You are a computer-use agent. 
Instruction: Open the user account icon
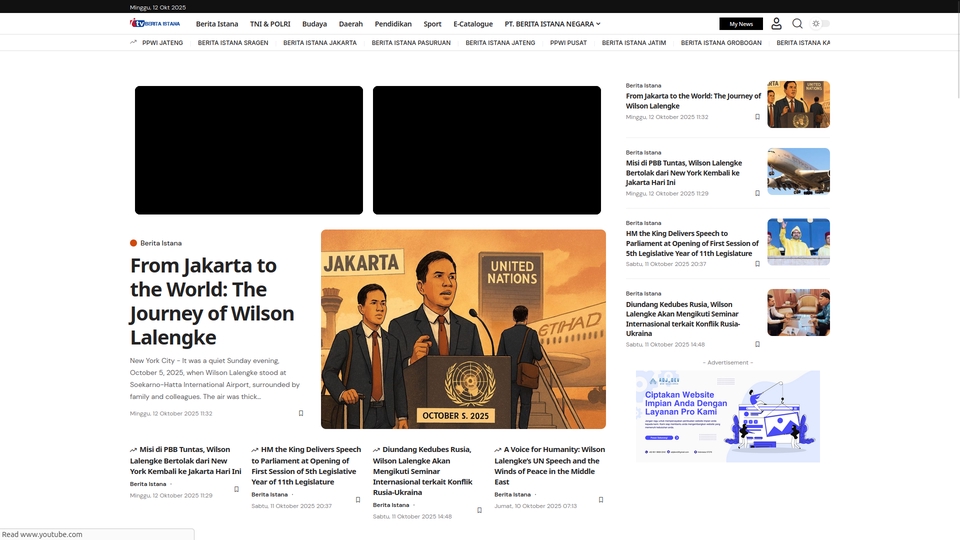click(x=776, y=24)
